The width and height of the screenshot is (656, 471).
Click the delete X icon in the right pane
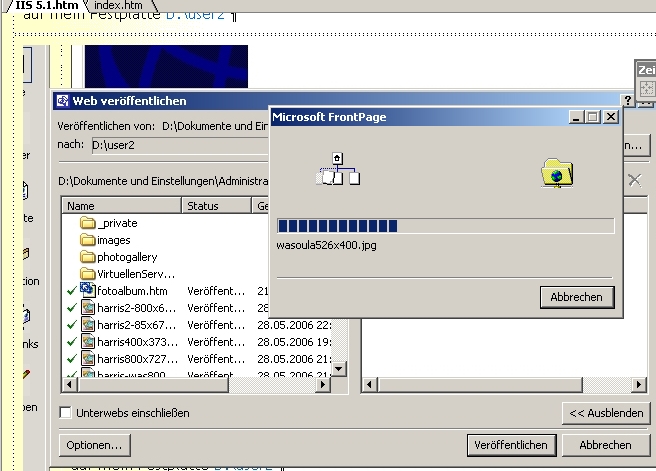coord(634,180)
